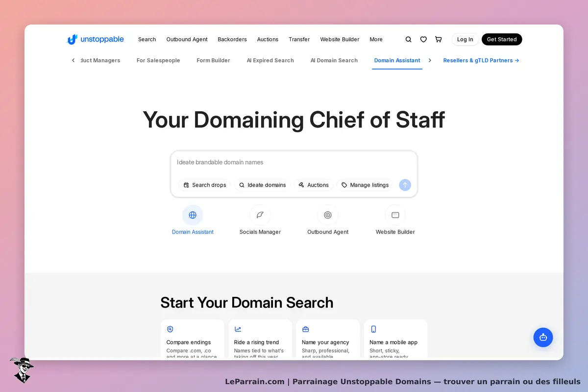Select the Socials Manager label
Image resolution: width=588 pixels, height=392 pixels.
coord(260,232)
